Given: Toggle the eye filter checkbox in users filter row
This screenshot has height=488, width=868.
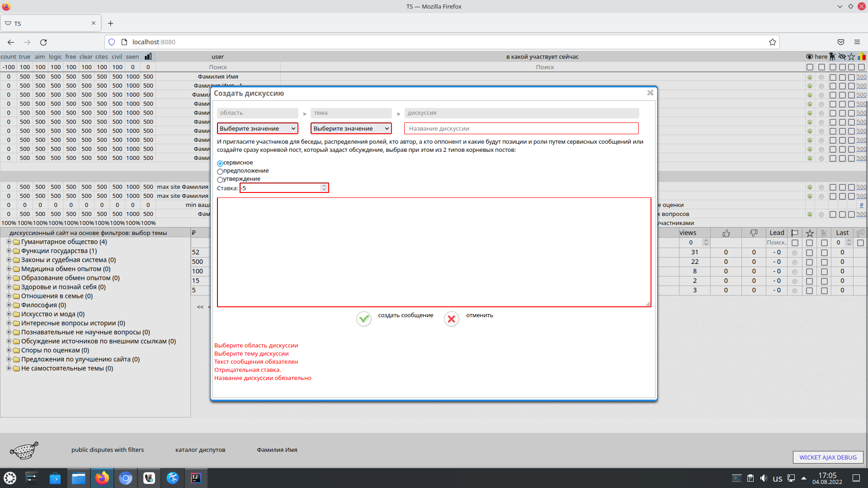Looking at the screenshot, I should tap(810, 67).
